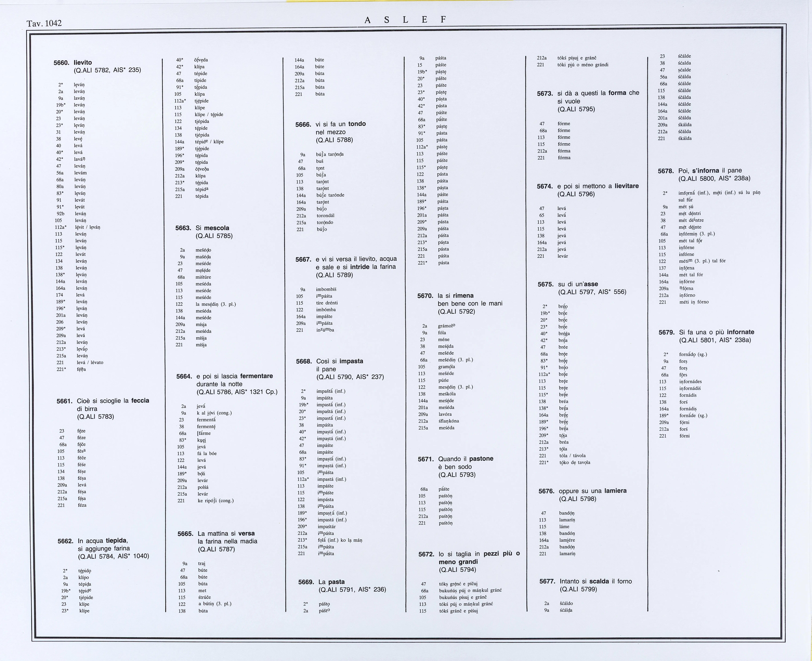Screen dimensions: 812x661
Task: Click the ASLEF title at top
Action: coord(405,20)
